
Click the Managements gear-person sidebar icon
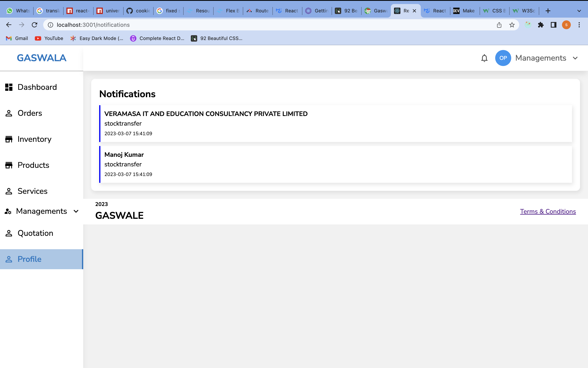[8, 211]
